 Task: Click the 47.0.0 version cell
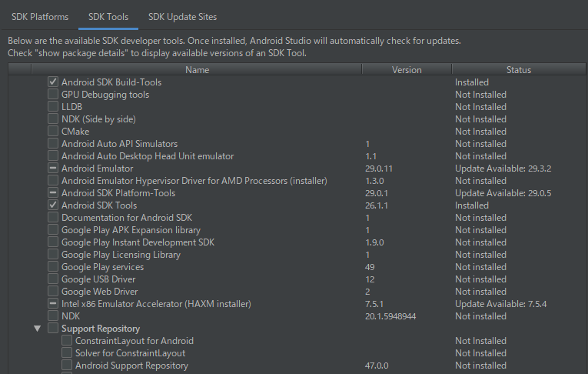(x=377, y=366)
